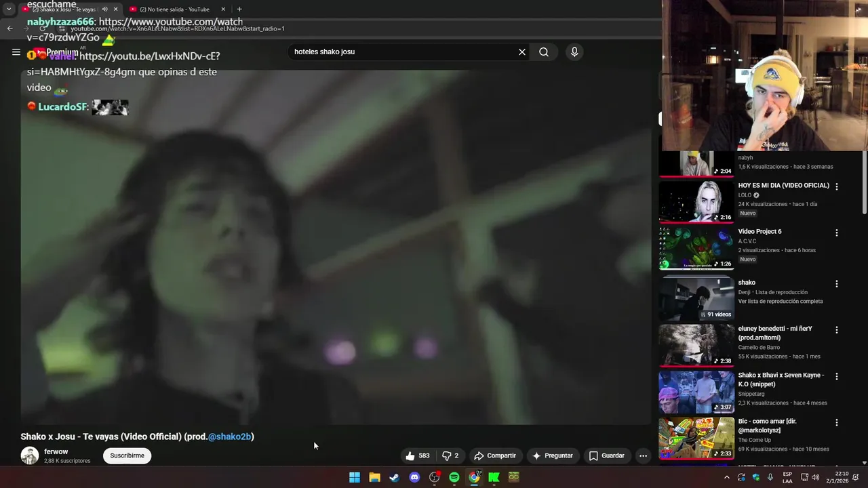Open the Bic - como amar thumbnail
The height and width of the screenshot is (488, 868).
696,438
